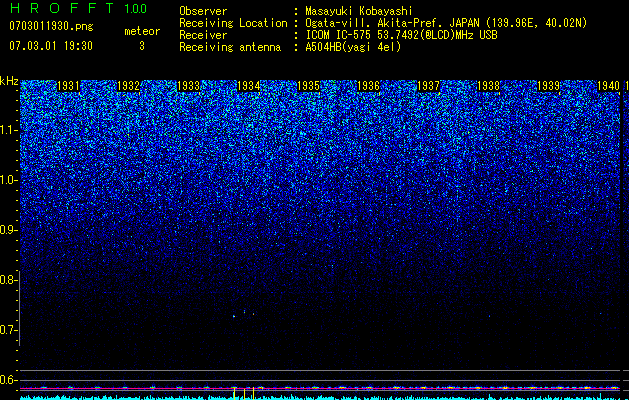Click the 1.1 kHz frequency label

tap(7, 130)
